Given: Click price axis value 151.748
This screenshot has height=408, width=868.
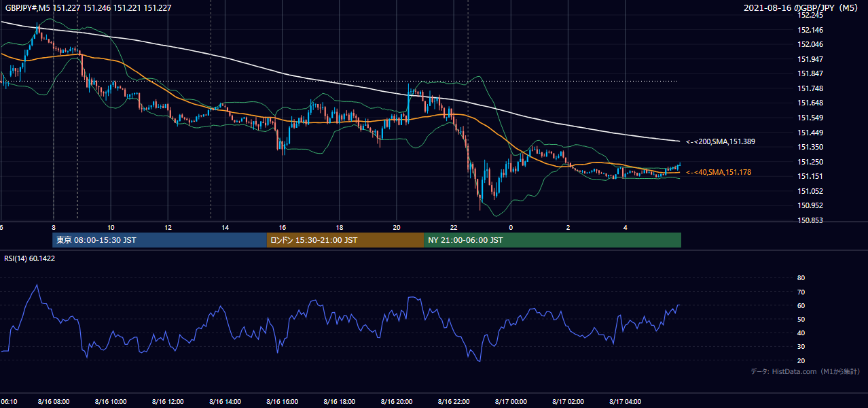Looking at the screenshot, I should click(810, 88).
